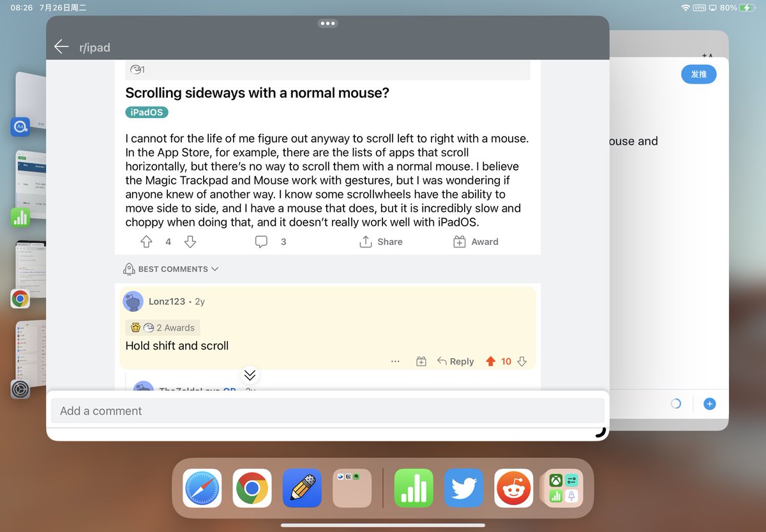The height and width of the screenshot is (532, 766).
Task: Open more options on Lonz123's comment
Action: click(x=395, y=362)
